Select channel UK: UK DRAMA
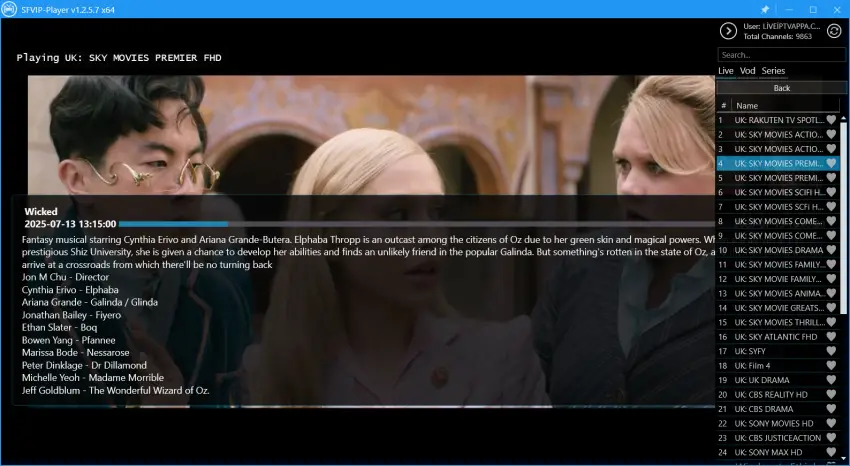850x466 pixels. click(x=778, y=380)
